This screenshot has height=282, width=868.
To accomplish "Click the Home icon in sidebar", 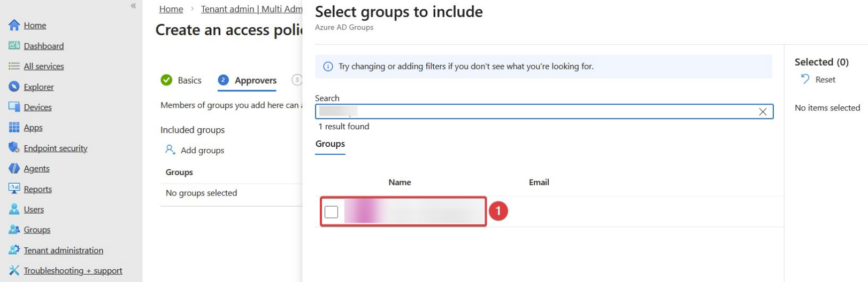I will (x=14, y=25).
